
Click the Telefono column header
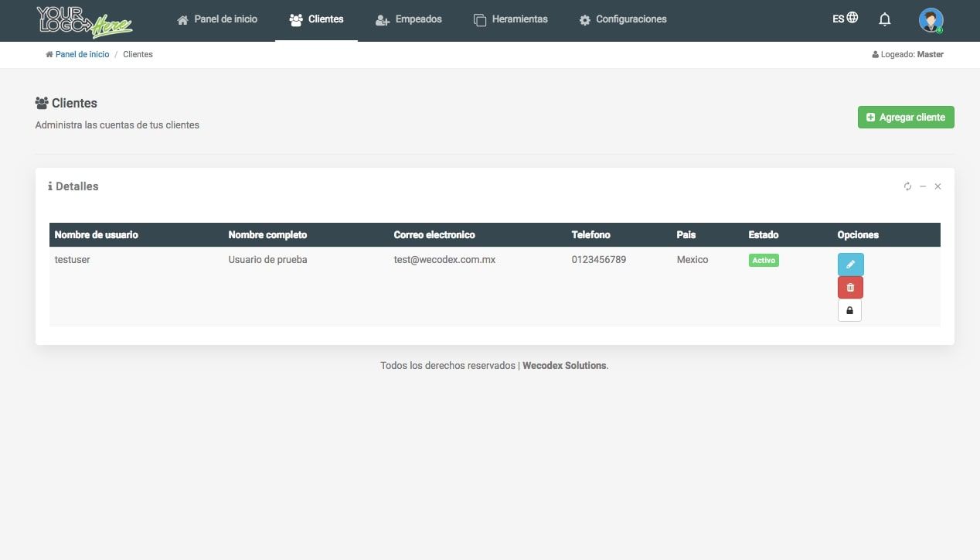click(591, 235)
